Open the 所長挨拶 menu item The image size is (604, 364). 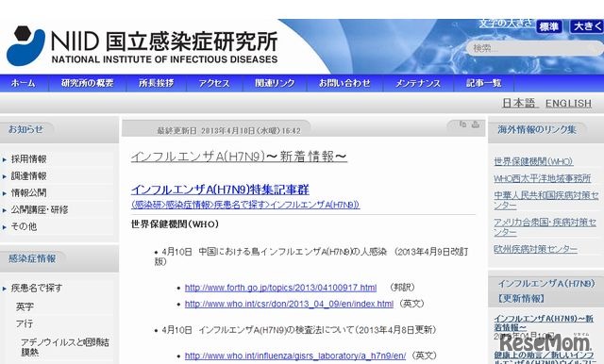coord(157,83)
